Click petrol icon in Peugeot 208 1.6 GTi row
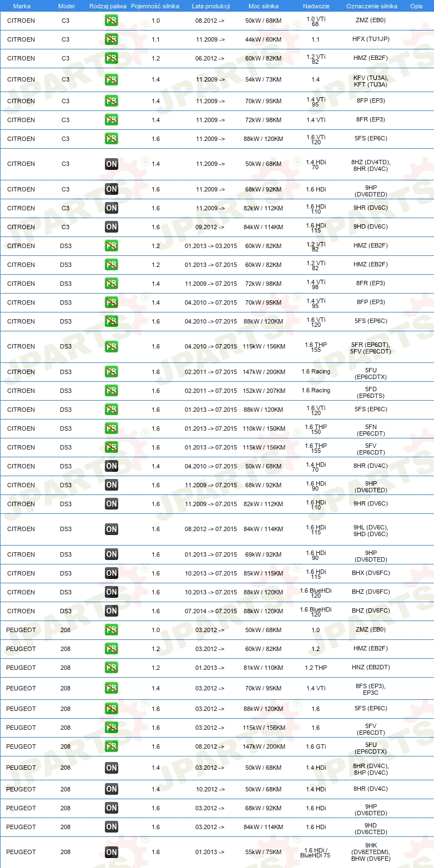This screenshot has height=868, width=434. (112, 746)
